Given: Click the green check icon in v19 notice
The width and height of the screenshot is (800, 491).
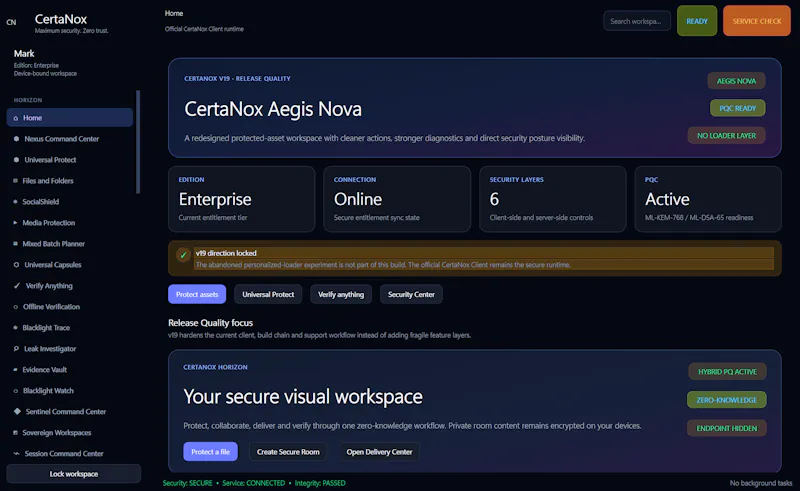Looking at the screenshot, I should pos(183,255).
